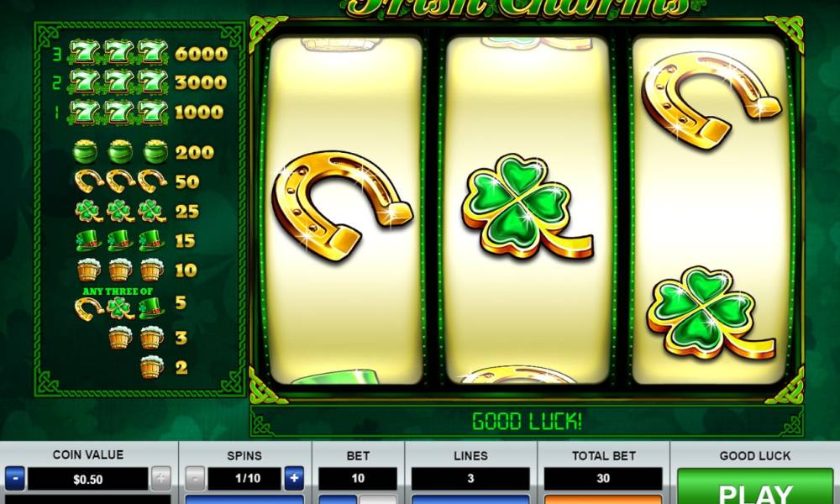Click the lines field showing 3
The width and height of the screenshot is (840, 504).
click(x=470, y=479)
